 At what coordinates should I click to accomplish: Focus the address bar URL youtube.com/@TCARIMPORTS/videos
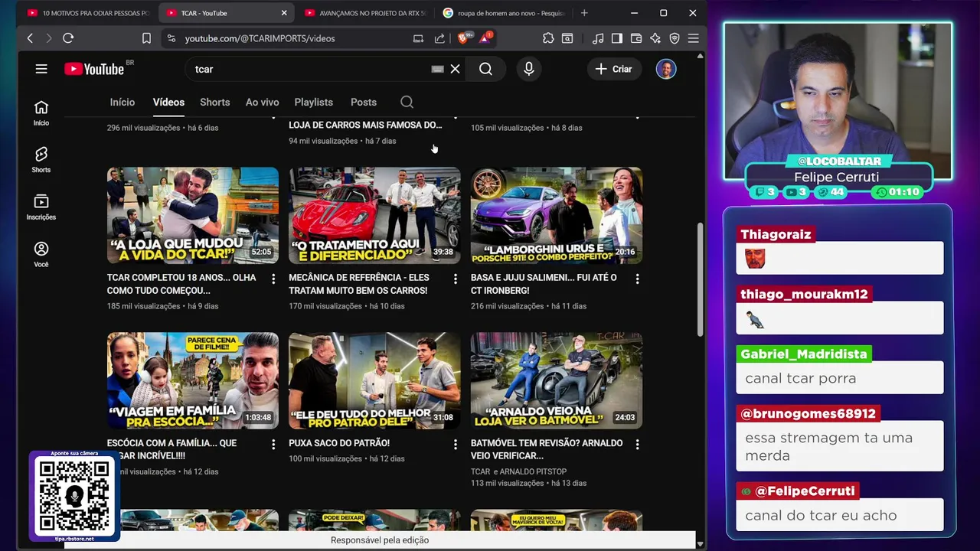pos(260,38)
